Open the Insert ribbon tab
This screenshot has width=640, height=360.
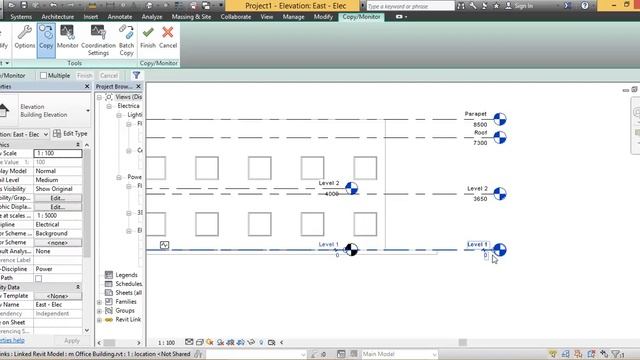coord(91,17)
